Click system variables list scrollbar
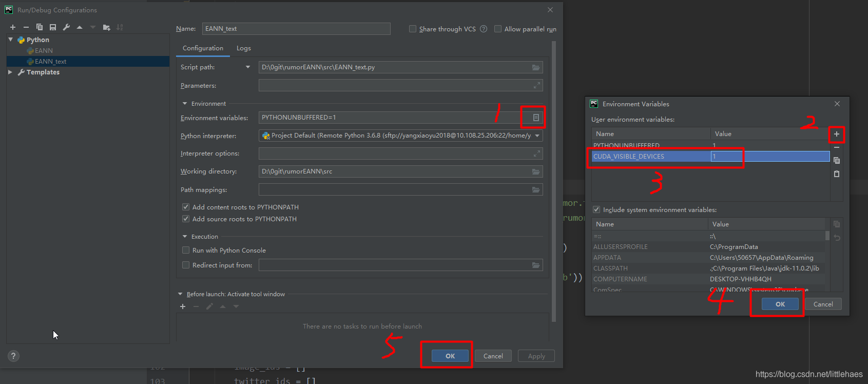Image resolution: width=868 pixels, height=384 pixels. pos(827,236)
